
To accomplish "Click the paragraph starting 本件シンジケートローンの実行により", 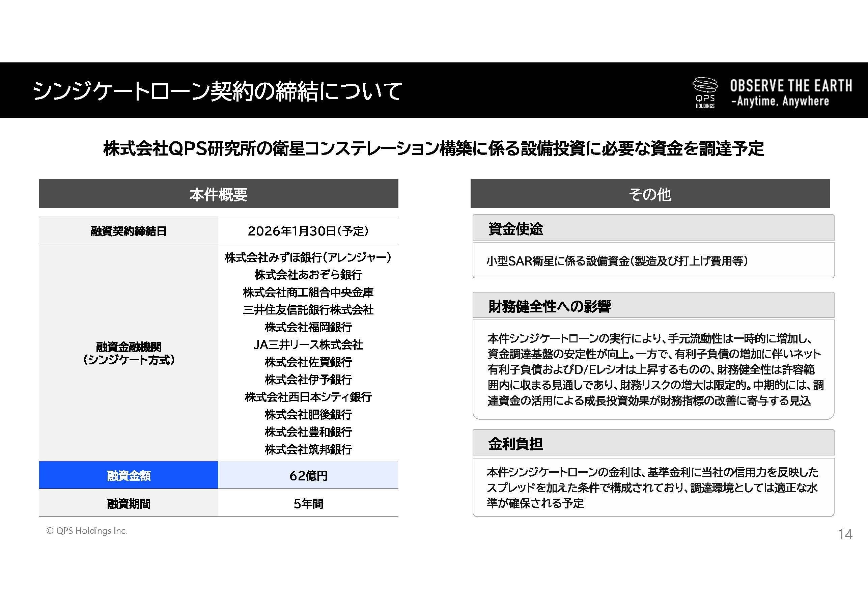I will click(x=655, y=369).
